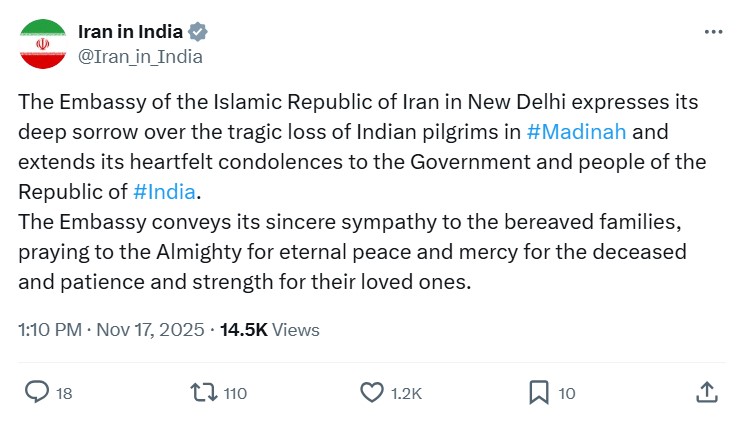The height and width of the screenshot is (422, 743).
Task: Like the post with the heart icon
Action: [371, 392]
